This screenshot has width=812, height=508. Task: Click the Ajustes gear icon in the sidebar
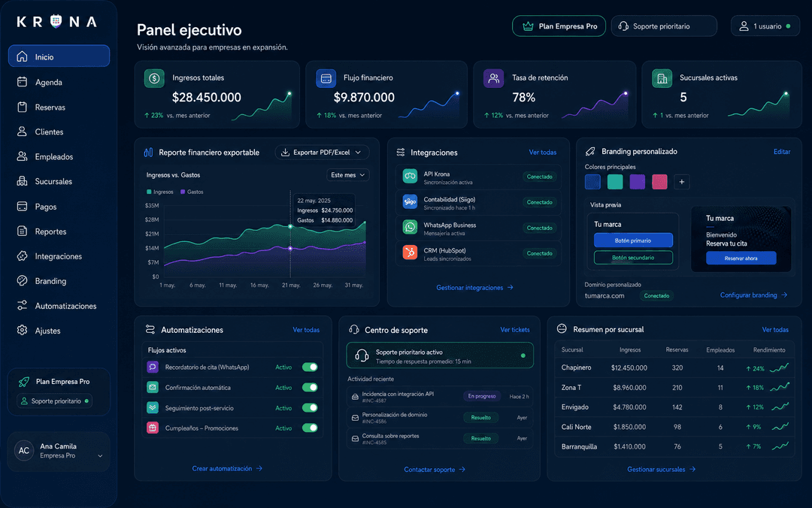coord(22,331)
